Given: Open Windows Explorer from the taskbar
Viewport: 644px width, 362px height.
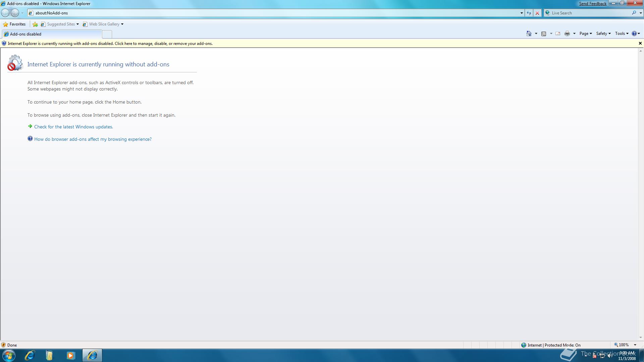Looking at the screenshot, I should (x=49, y=355).
